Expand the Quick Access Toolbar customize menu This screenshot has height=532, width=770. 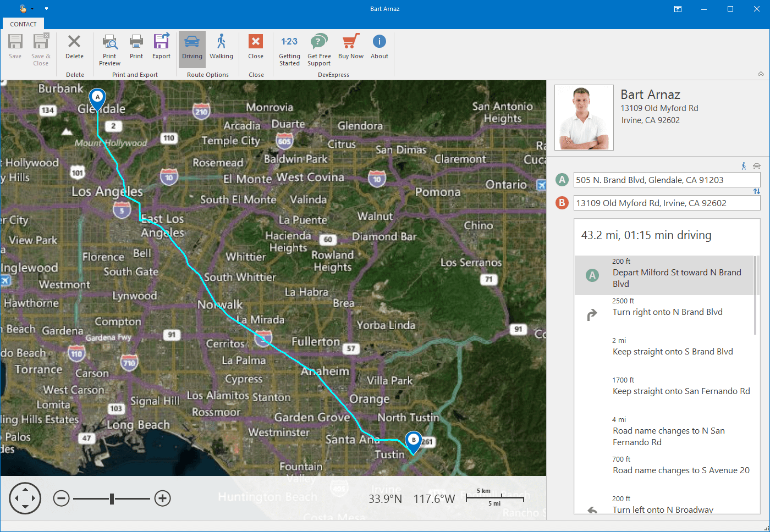[46, 8]
